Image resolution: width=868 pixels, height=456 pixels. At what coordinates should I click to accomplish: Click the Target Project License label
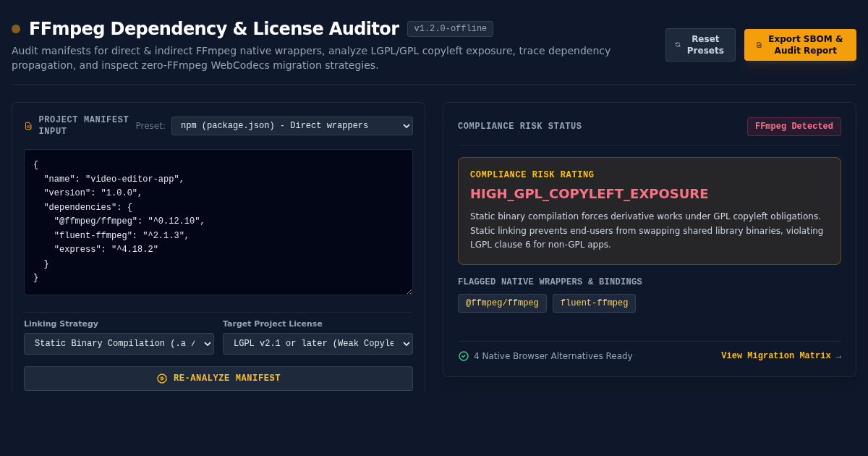click(x=273, y=324)
